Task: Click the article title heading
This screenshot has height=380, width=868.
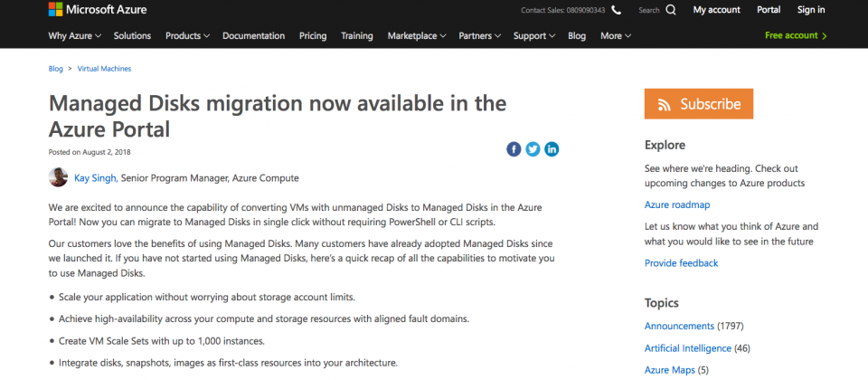Action: 278,117
